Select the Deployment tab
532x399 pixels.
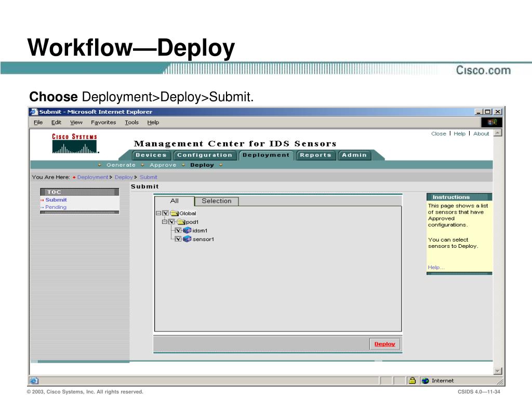point(266,155)
